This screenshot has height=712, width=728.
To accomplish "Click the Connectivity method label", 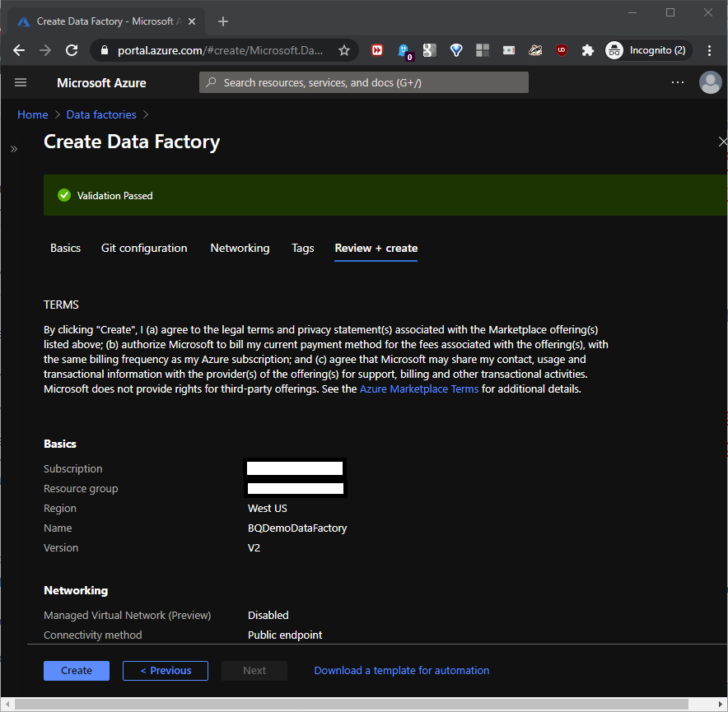I will [x=93, y=635].
